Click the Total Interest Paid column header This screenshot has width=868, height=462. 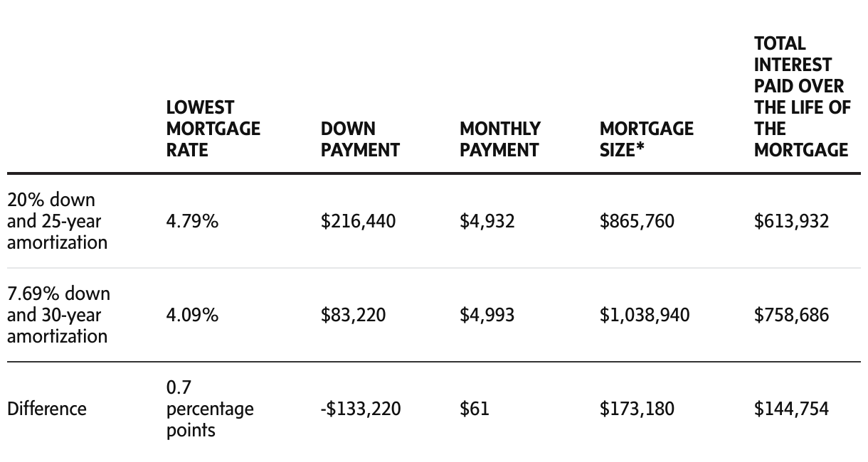point(801,97)
